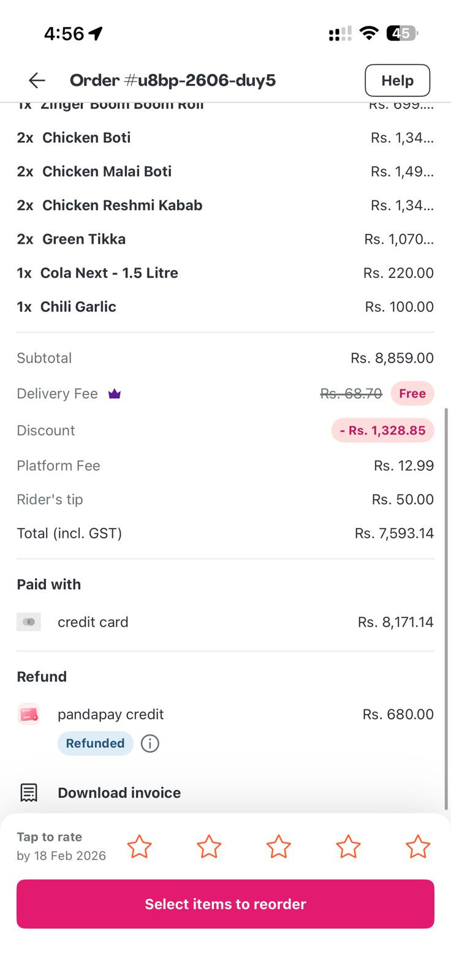Tap the credit card payment icon

tap(29, 622)
